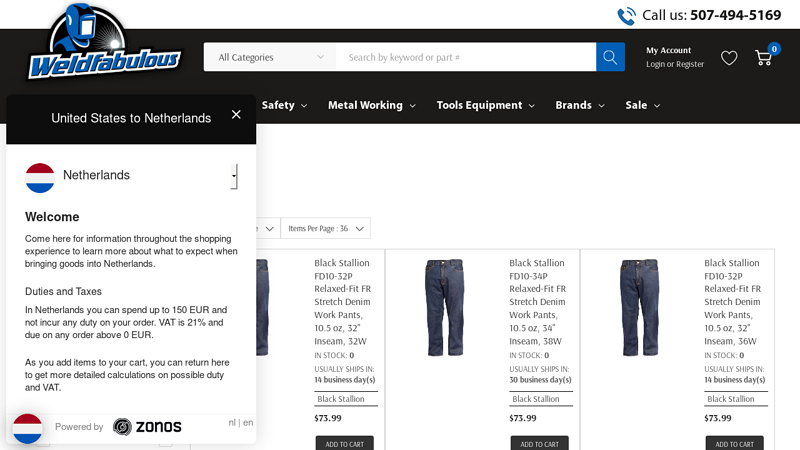
Task: Click the blue search magnifier button
Action: (610, 57)
